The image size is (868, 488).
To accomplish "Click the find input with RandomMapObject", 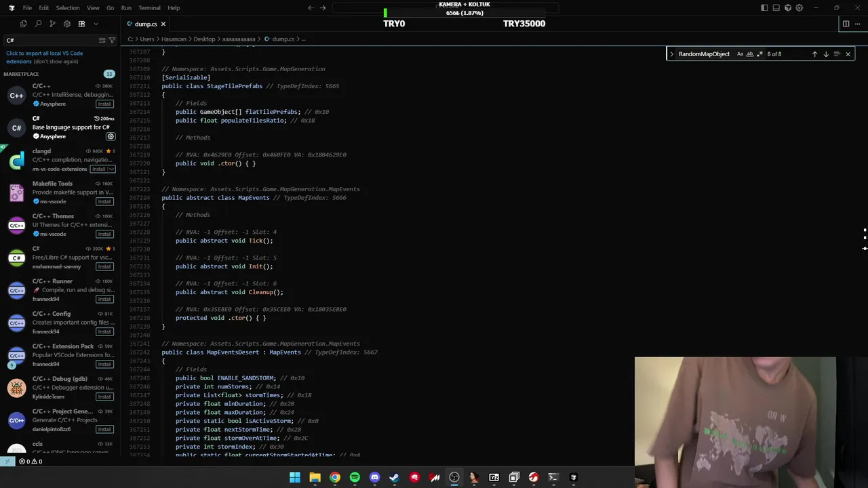I will 705,54.
